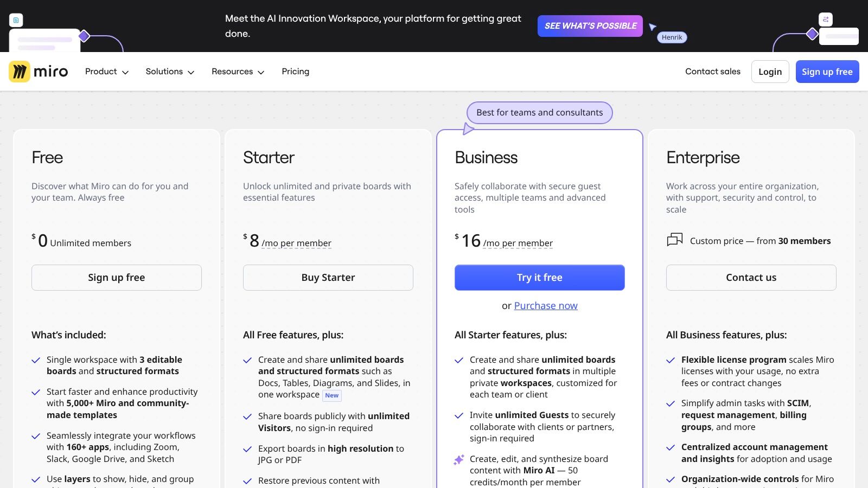Expand the Product dropdown menu
The height and width of the screenshot is (488, 868).
click(106, 72)
